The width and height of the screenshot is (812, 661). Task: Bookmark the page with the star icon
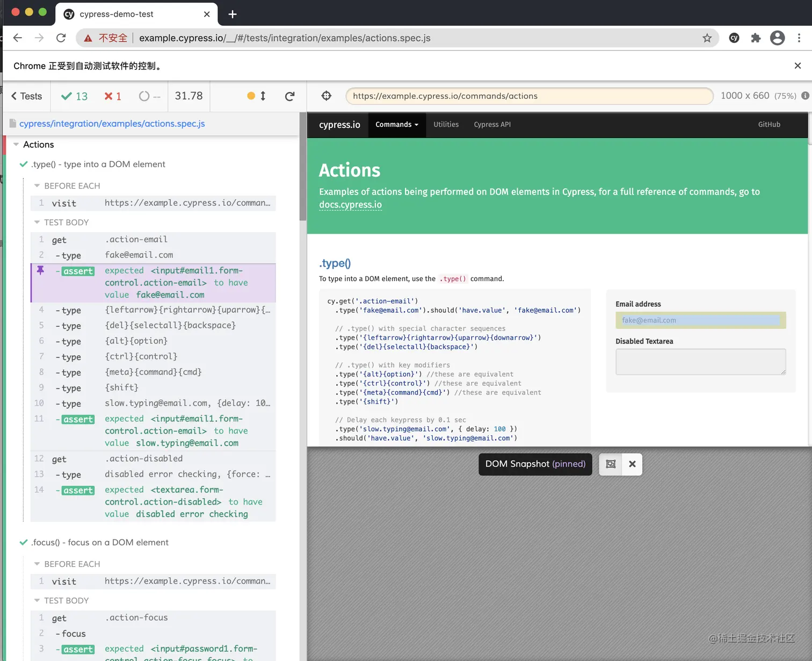707,38
